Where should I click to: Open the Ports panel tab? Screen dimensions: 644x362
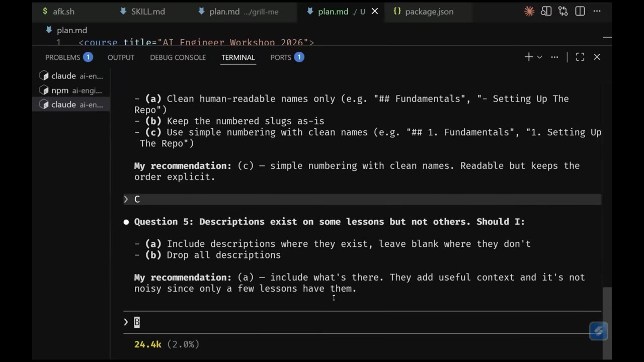[x=287, y=57]
